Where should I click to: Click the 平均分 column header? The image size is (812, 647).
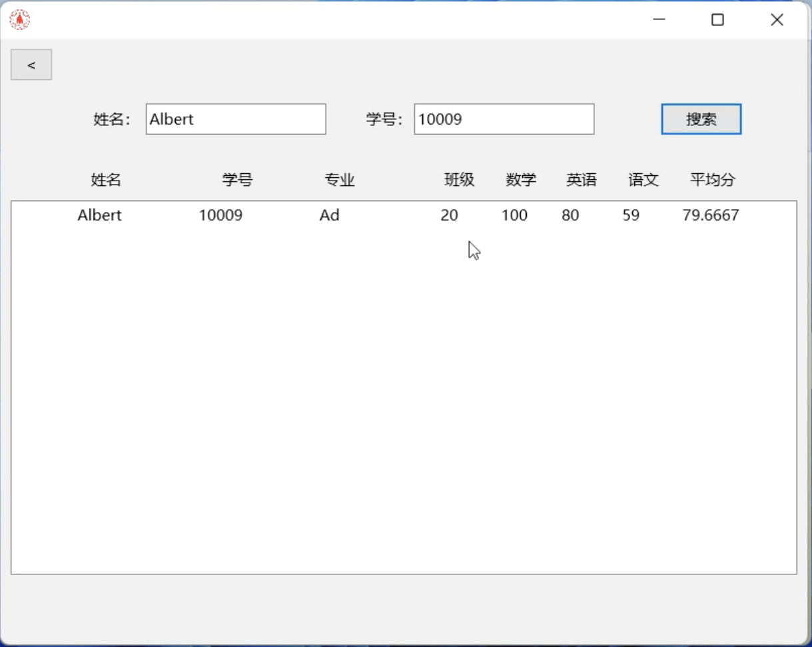tap(713, 179)
